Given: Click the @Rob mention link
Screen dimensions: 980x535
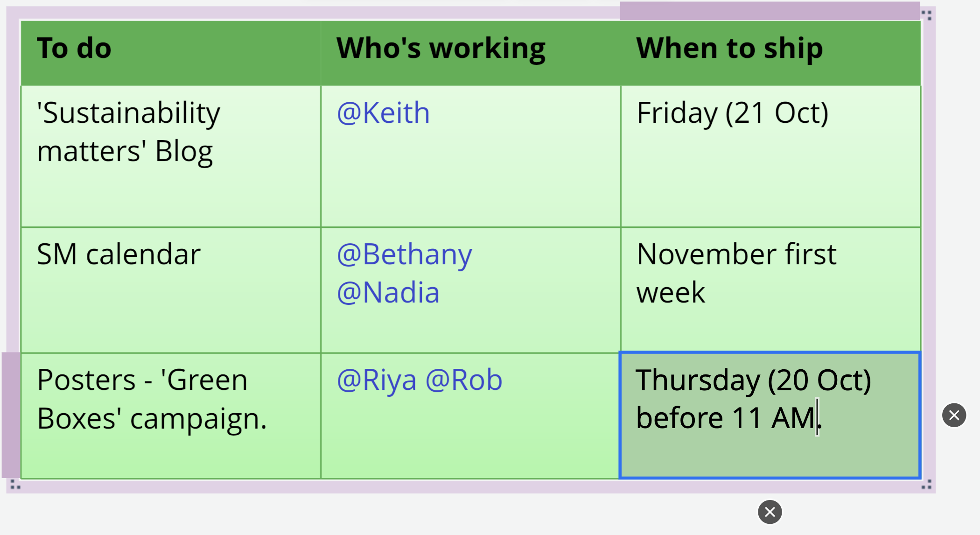Looking at the screenshot, I should tap(464, 380).
